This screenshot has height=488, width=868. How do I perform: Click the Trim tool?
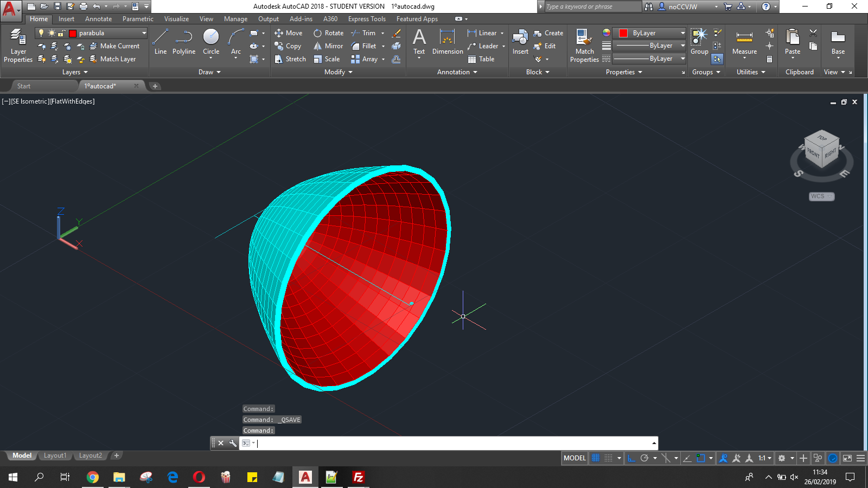tap(363, 33)
